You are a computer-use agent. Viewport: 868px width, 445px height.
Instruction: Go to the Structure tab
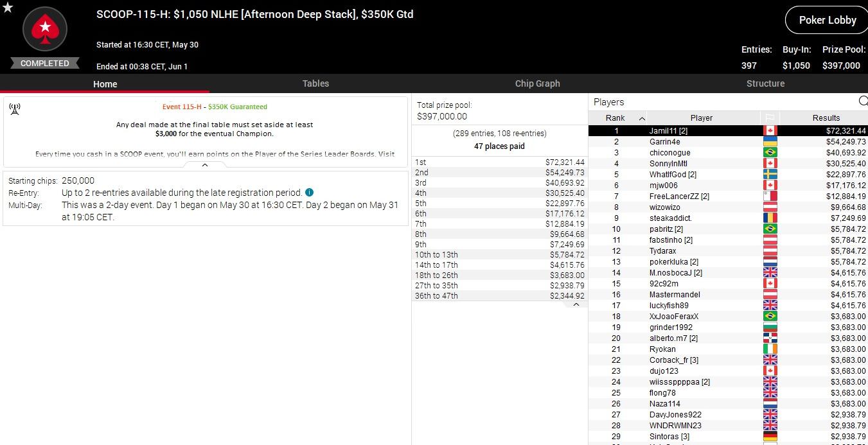click(x=765, y=83)
